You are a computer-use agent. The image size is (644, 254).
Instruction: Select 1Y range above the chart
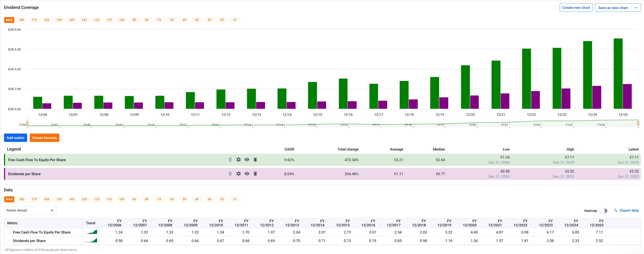(x=235, y=20)
